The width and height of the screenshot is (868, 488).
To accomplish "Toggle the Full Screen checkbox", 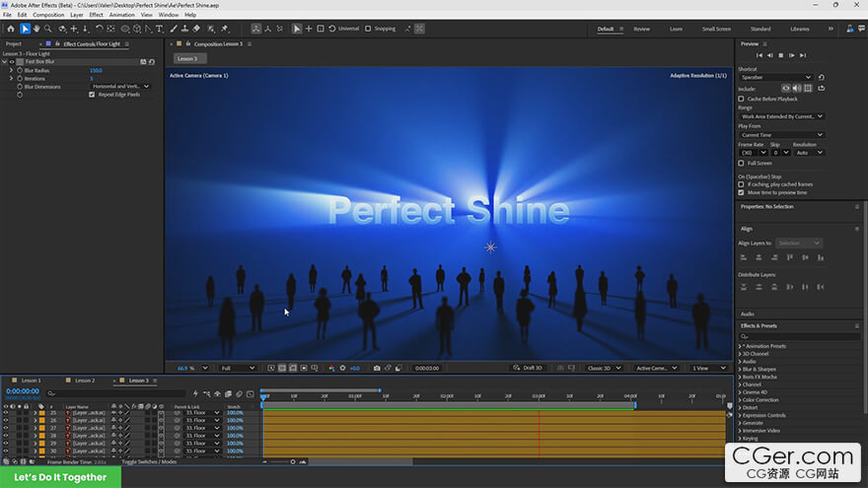I will click(x=741, y=164).
